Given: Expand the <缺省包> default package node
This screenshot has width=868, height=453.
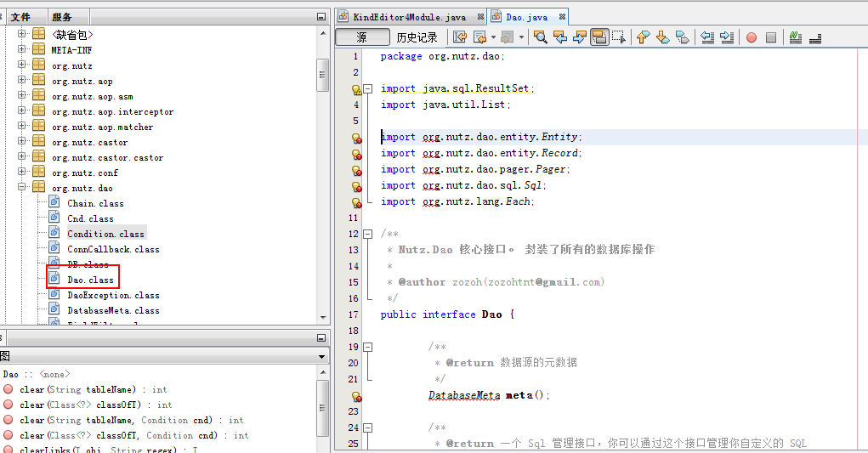Looking at the screenshot, I should 21,34.
